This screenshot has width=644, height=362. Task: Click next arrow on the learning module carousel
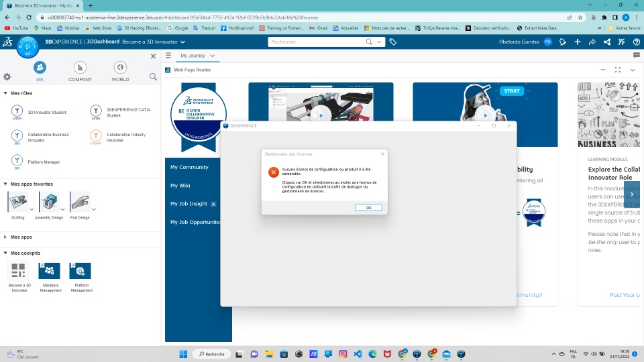pos(632,194)
